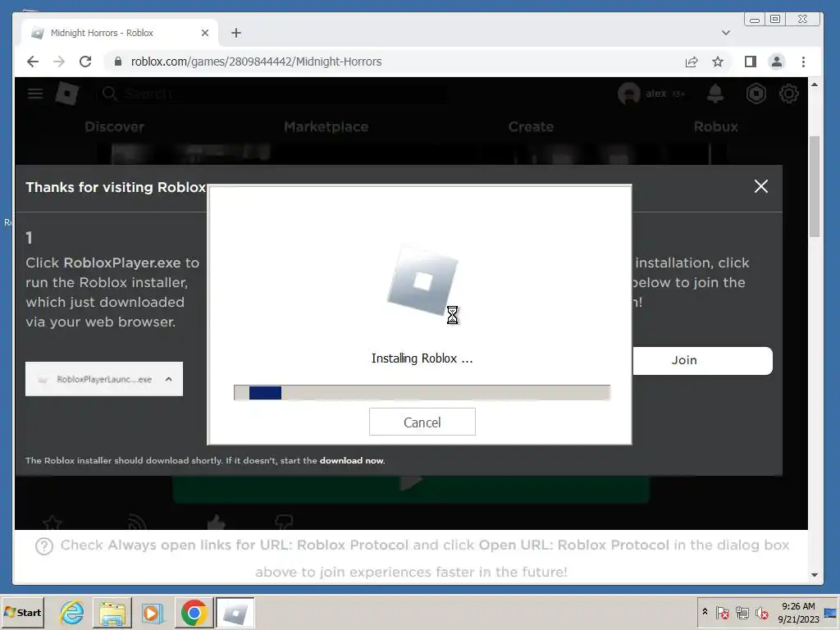Open the tab search dropdown
This screenshot has height=630, width=840.
[x=726, y=33]
